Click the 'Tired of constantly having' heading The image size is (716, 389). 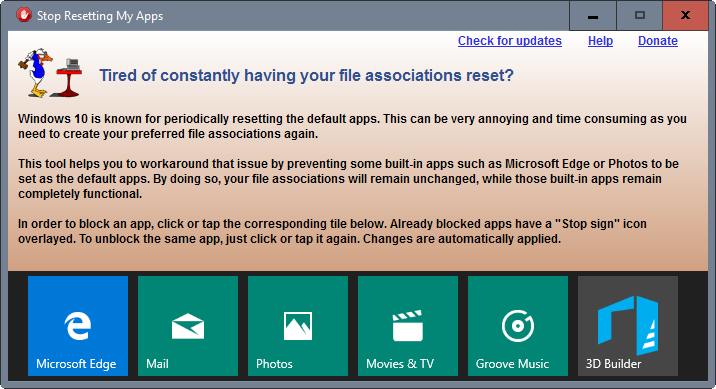[x=306, y=75]
